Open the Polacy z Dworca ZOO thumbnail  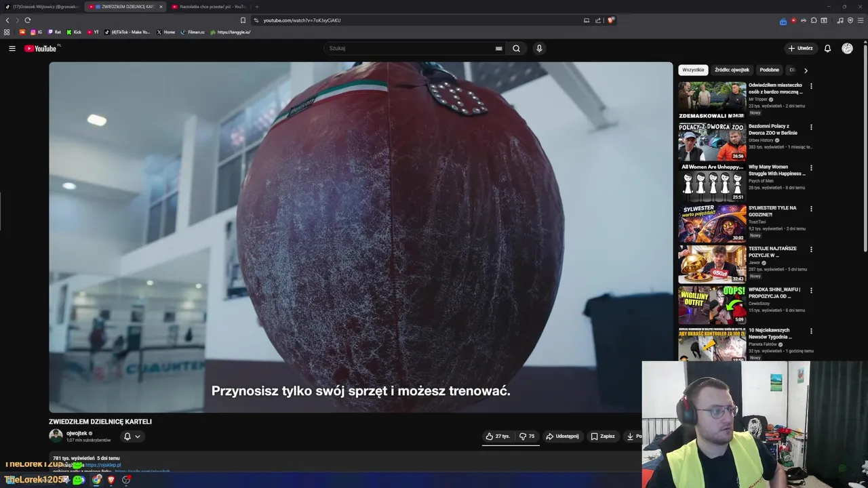(x=712, y=141)
